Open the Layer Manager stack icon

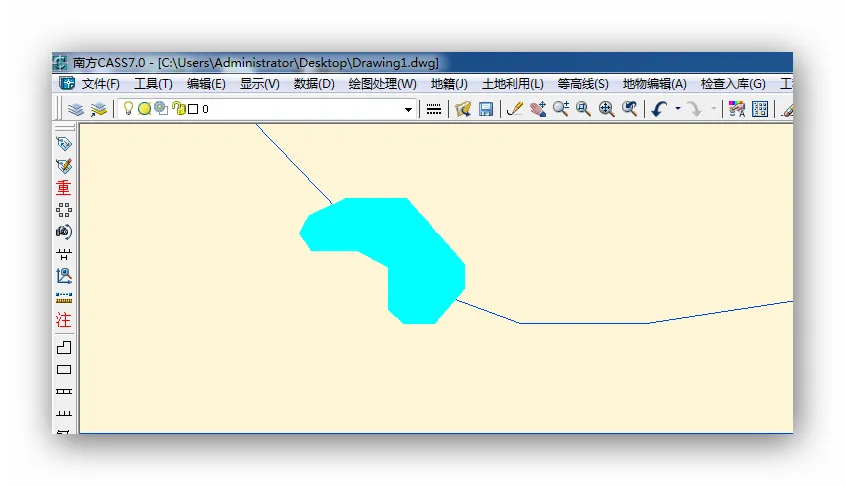pyautogui.click(x=76, y=109)
